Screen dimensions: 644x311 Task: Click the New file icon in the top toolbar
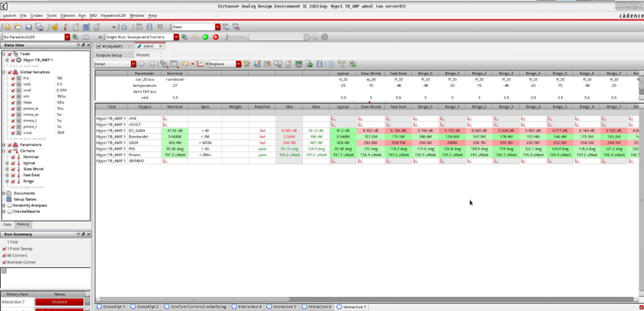click(x=7, y=27)
